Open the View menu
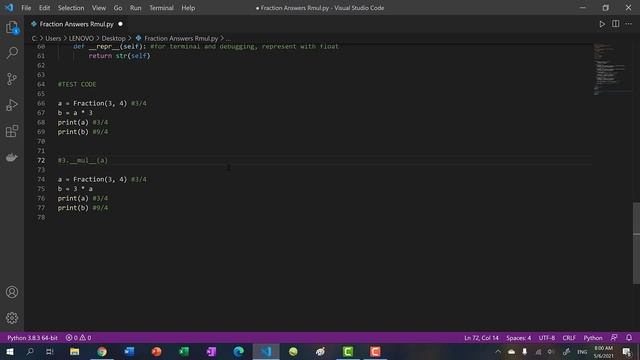Image resolution: width=640 pixels, height=360 pixels. point(99,8)
